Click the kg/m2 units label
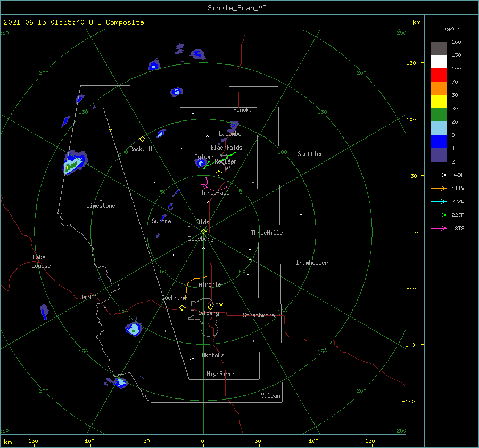479x448 pixels. pyautogui.click(x=451, y=29)
